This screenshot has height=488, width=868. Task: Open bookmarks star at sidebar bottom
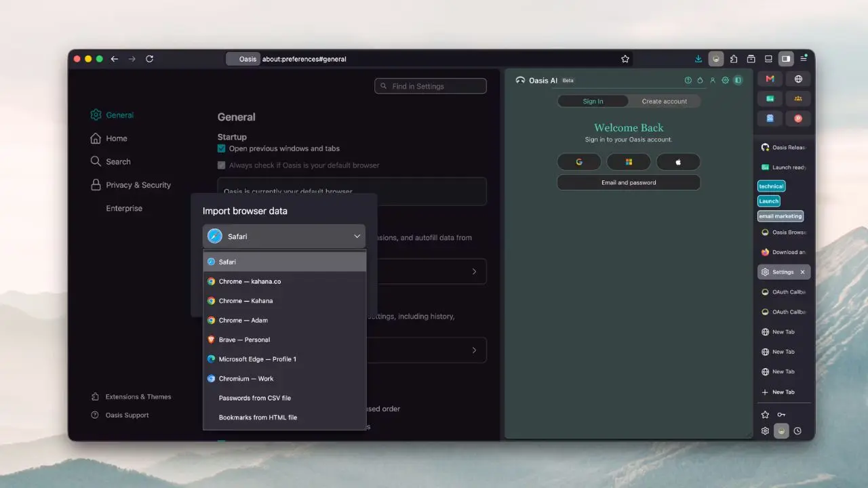tap(765, 414)
